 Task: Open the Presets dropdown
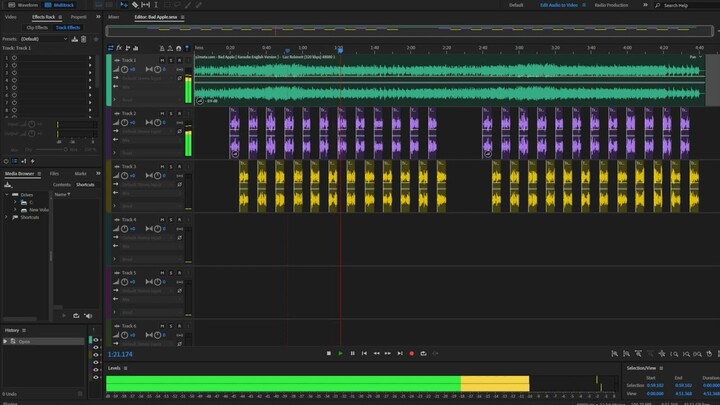tap(44, 39)
